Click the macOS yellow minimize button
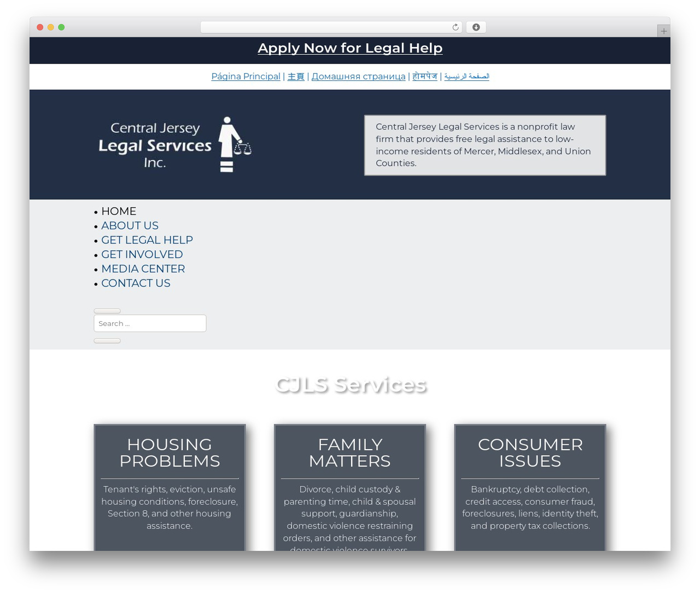This screenshot has width=700, height=593. [50, 27]
